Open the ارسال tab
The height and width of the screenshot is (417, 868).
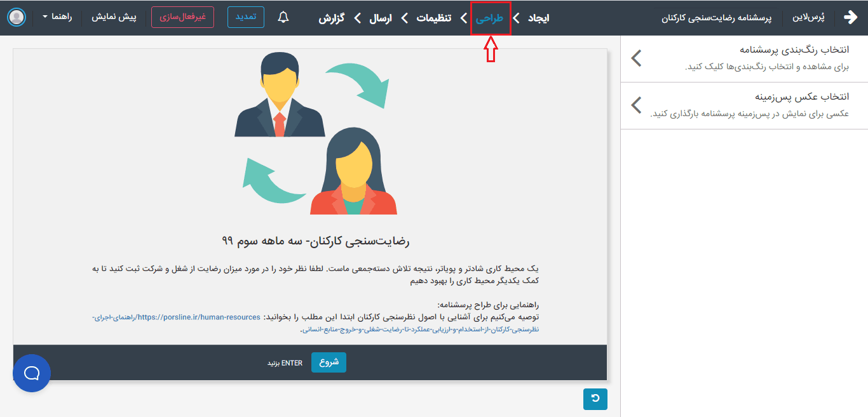(381, 18)
